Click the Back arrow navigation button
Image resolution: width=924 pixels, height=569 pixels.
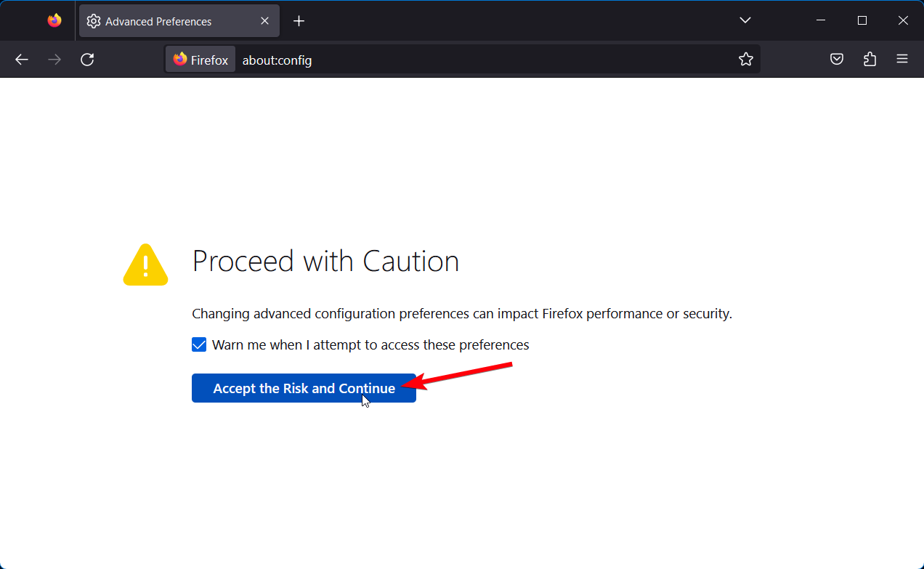22,60
